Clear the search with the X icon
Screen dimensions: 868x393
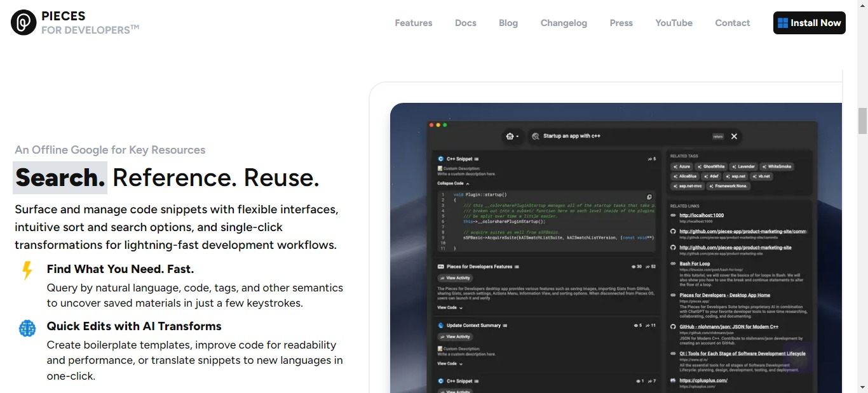point(734,136)
